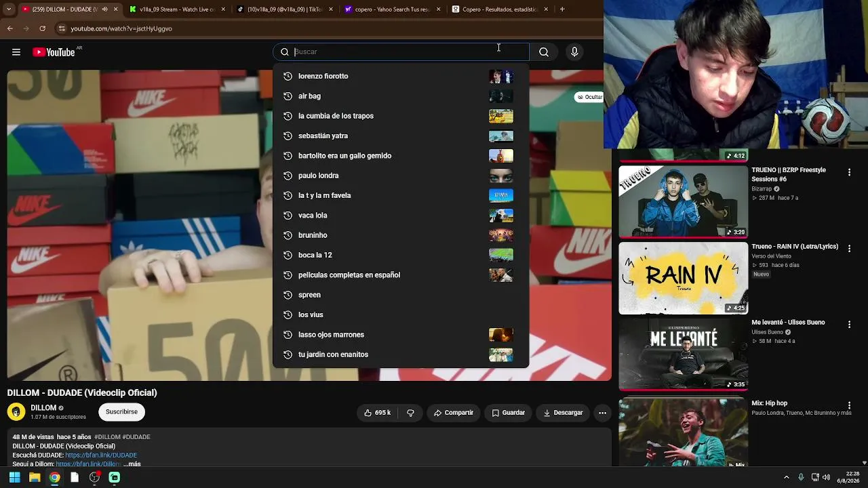Click the 'tu jardin con enanitos' suggestion
This screenshot has width=868, height=488.
coord(400,354)
